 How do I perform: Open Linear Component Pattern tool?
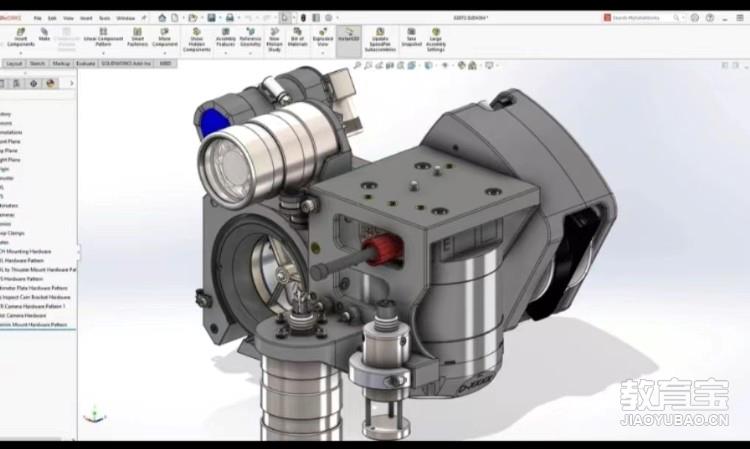(103, 37)
